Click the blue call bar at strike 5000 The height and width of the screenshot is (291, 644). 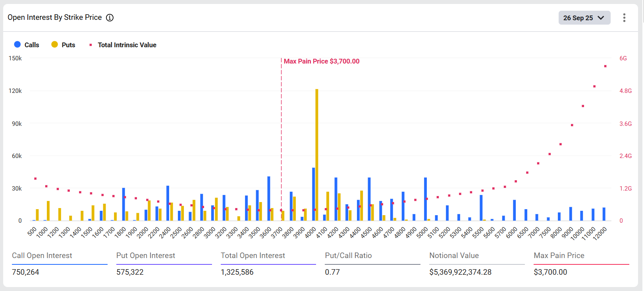[425, 199]
